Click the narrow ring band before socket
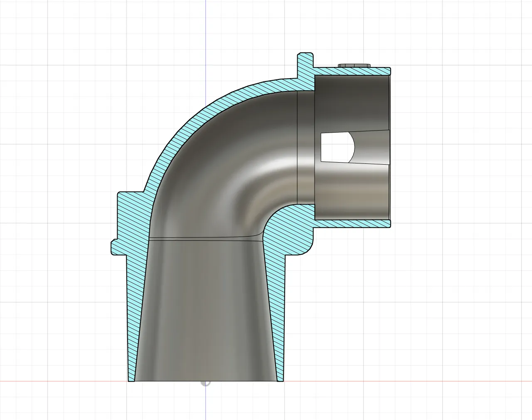The image size is (532, 420). click(x=305, y=146)
